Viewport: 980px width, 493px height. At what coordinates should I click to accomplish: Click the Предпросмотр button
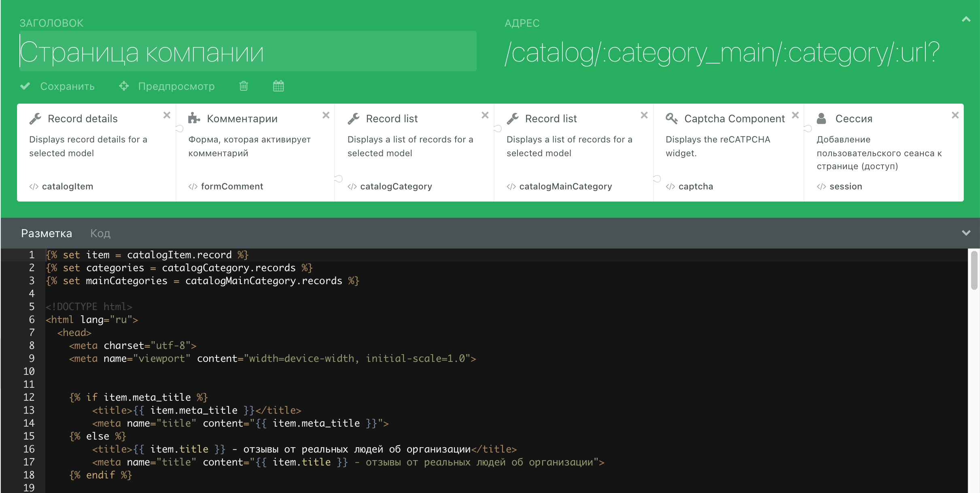pyautogui.click(x=176, y=86)
